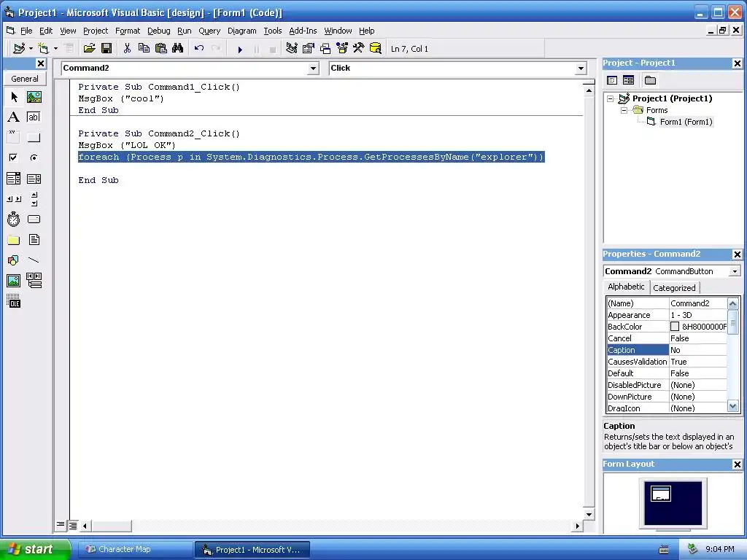This screenshot has height=560, width=747.
Task: Select the PictureBox control in the toolbox
Action: click(34, 97)
